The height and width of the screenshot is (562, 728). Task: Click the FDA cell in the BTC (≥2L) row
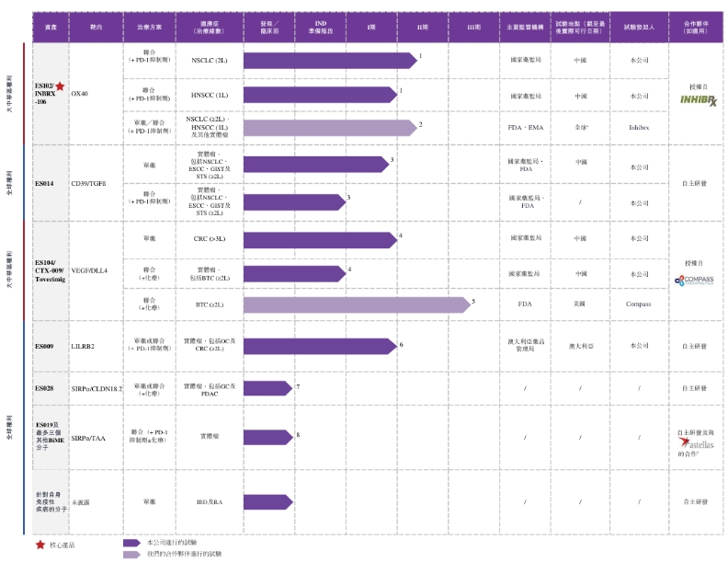[x=525, y=304]
